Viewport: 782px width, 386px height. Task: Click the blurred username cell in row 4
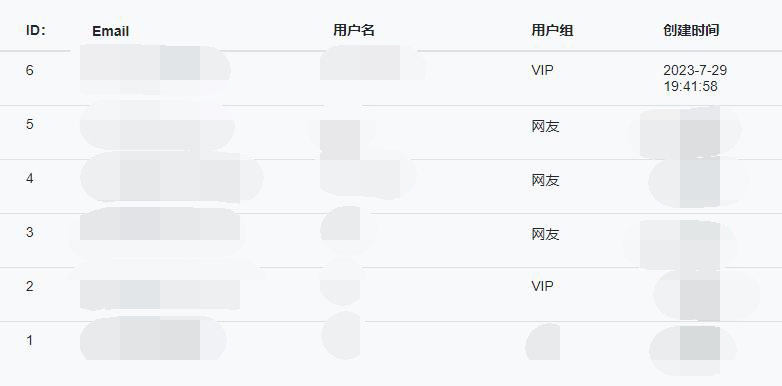coord(368,179)
